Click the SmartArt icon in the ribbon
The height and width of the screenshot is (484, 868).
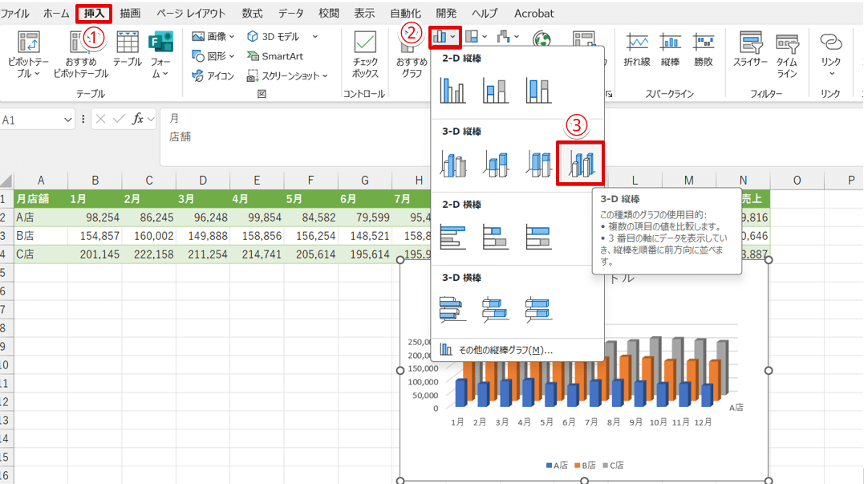[275, 56]
